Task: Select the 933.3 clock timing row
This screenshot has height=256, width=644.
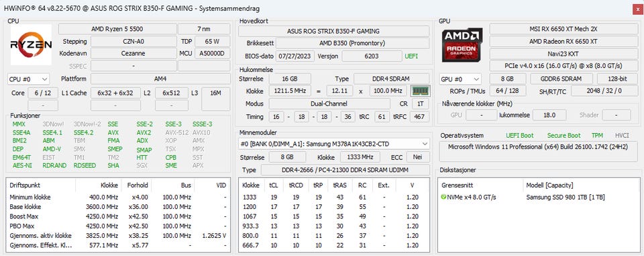Action: pyautogui.click(x=334, y=226)
